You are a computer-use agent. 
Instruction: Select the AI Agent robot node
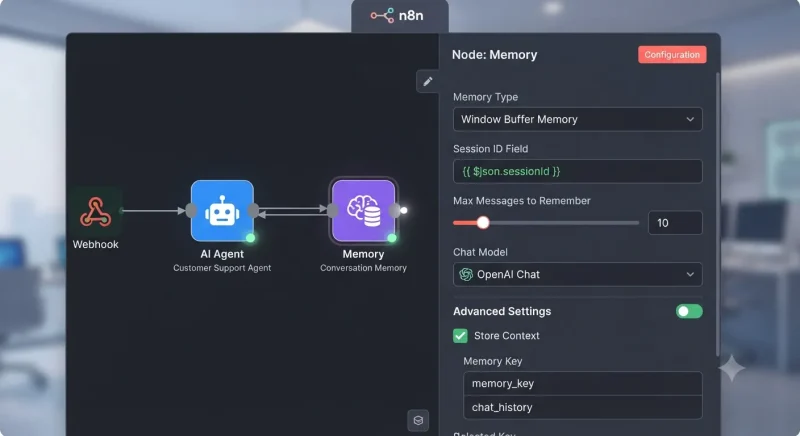click(x=222, y=211)
